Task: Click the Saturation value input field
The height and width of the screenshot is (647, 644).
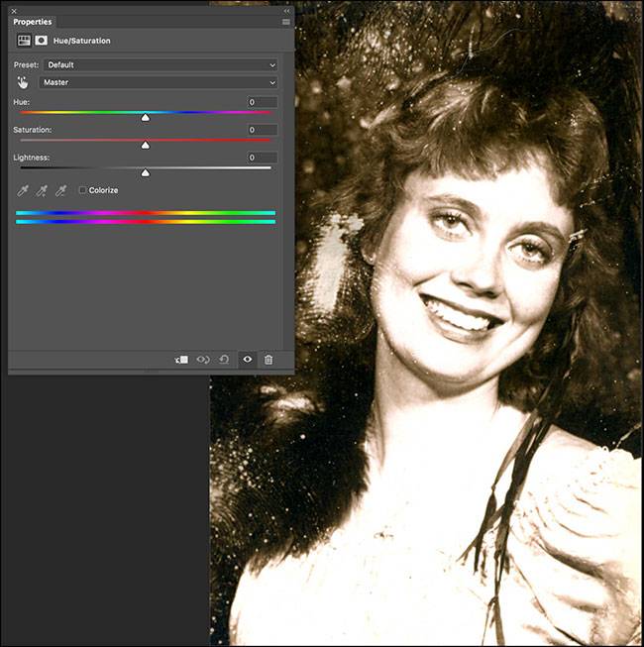Action: (x=263, y=130)
